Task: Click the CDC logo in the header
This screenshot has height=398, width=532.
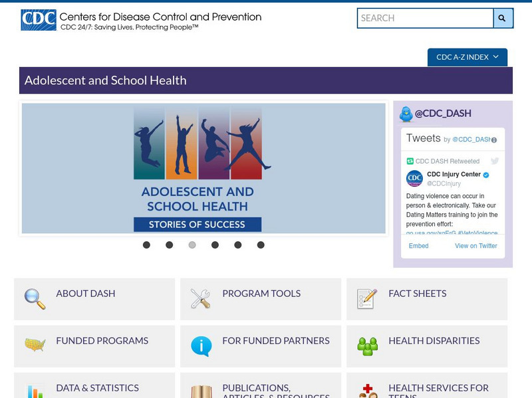Action: 39,20
